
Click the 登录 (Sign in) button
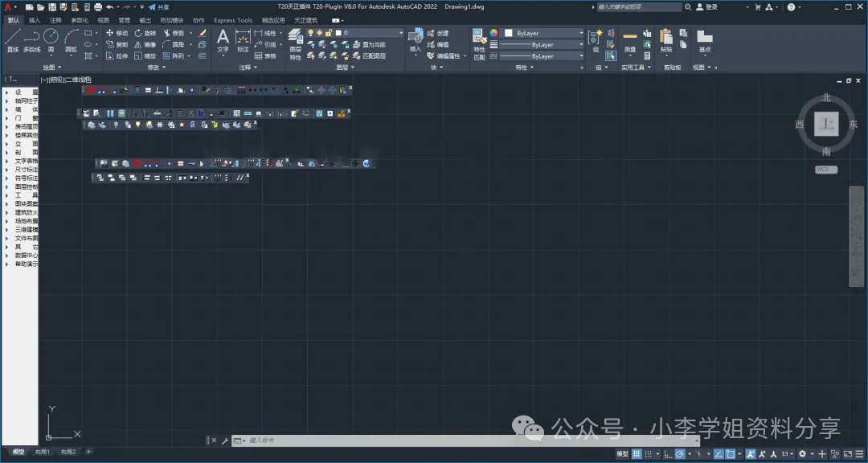click(707, 7)
